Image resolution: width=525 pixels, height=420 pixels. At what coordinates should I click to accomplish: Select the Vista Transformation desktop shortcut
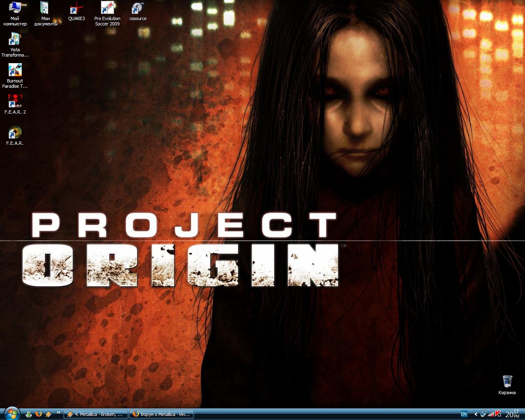(x=15, y=45)
